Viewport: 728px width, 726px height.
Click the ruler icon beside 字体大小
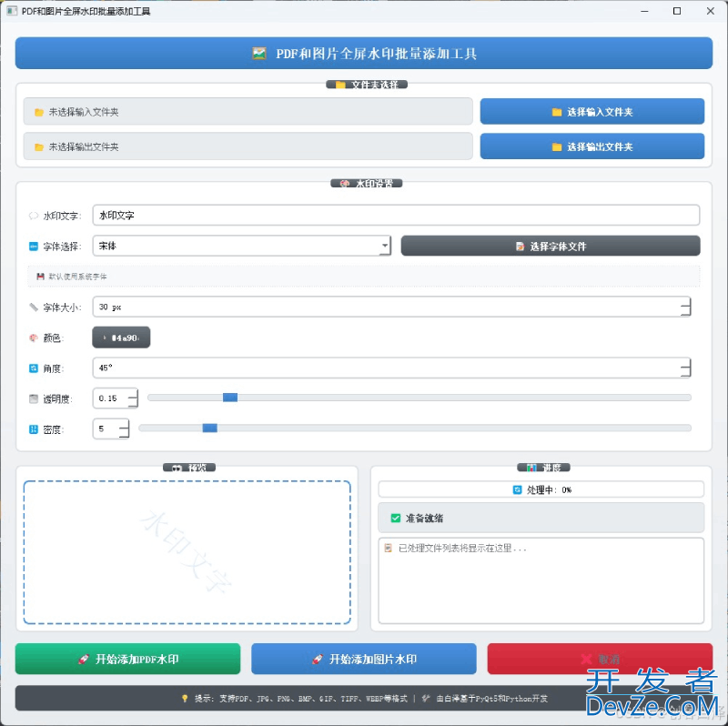click(34, 308)
